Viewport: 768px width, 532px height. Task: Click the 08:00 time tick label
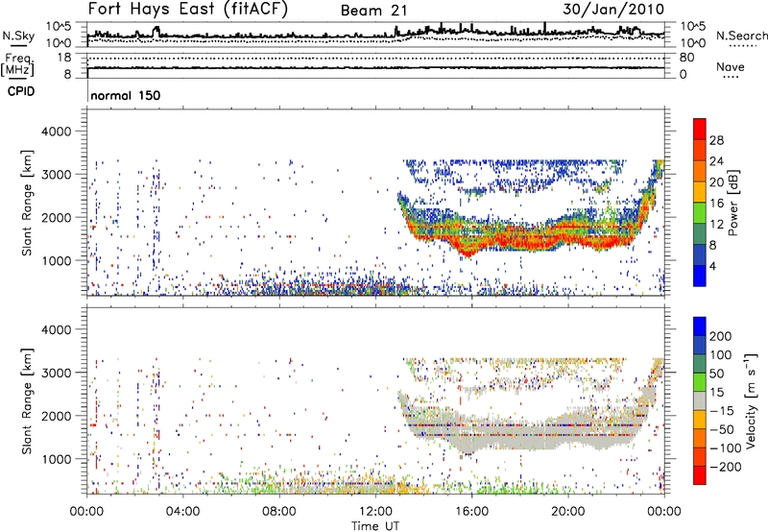[279, 512]
